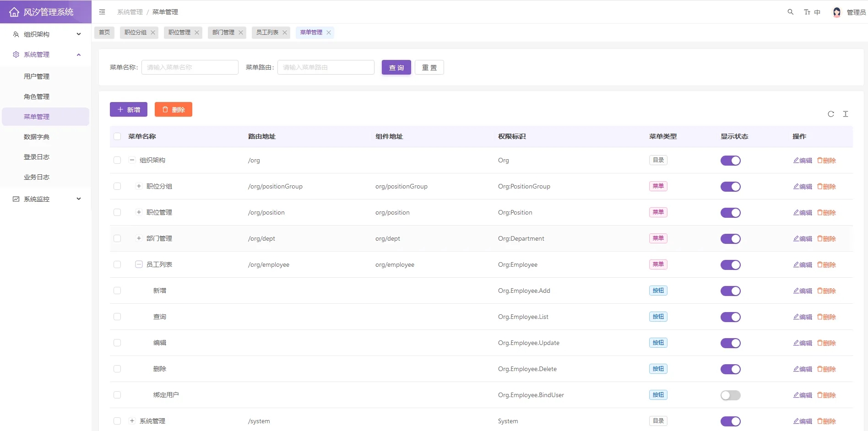Focus the 菜单名称 input field
This screenshot has height=431, width=868.
[x=190, y=67]
